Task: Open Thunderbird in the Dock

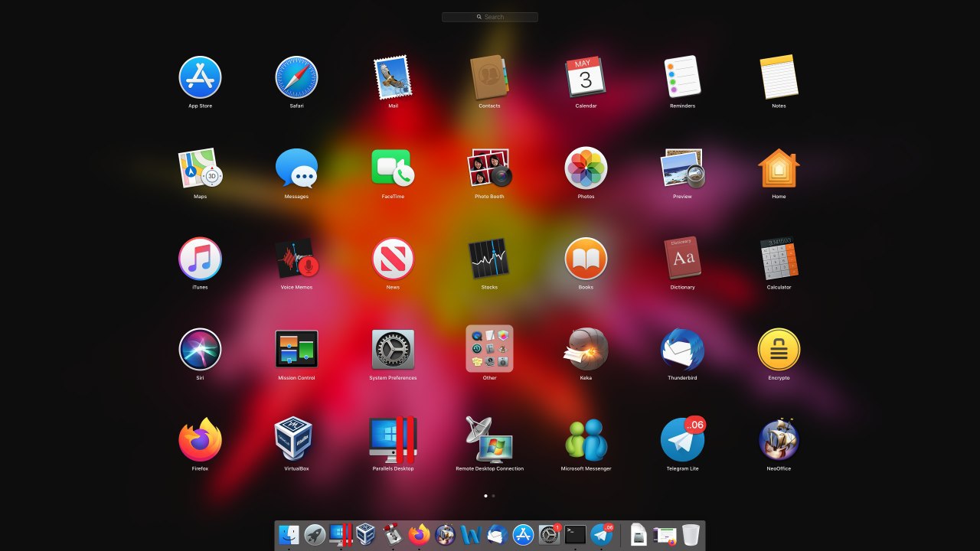Action: 497,535
